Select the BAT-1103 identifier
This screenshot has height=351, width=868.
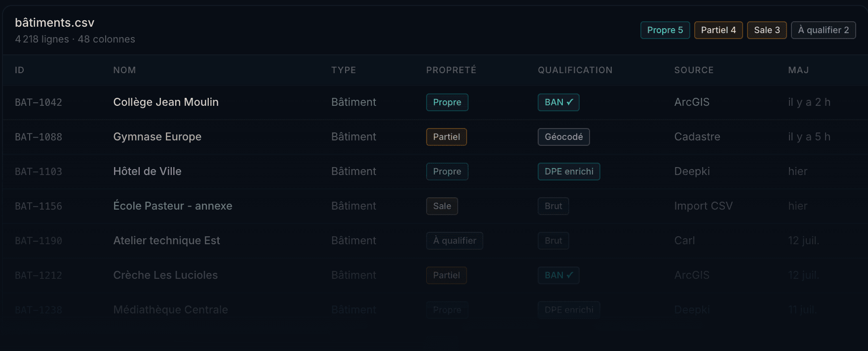point(39,172)
